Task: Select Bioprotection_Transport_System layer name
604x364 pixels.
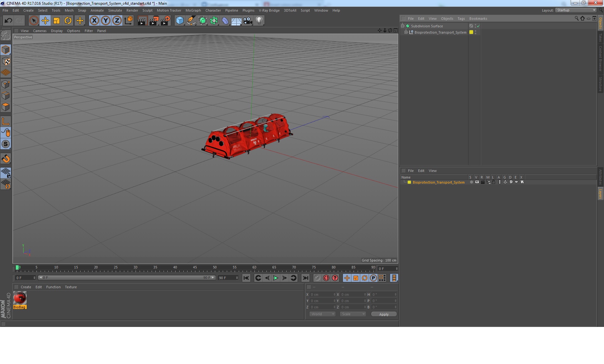Action: 439,182
